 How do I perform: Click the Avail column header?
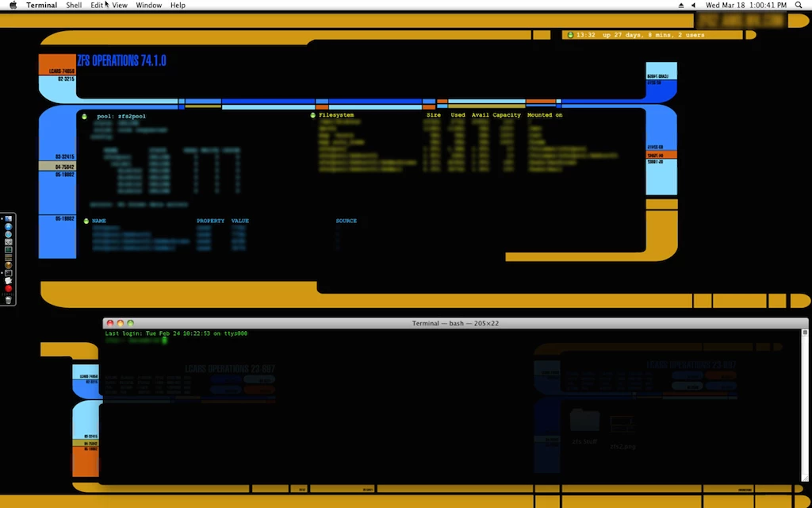pyautogui.click(x=480, y=115)
